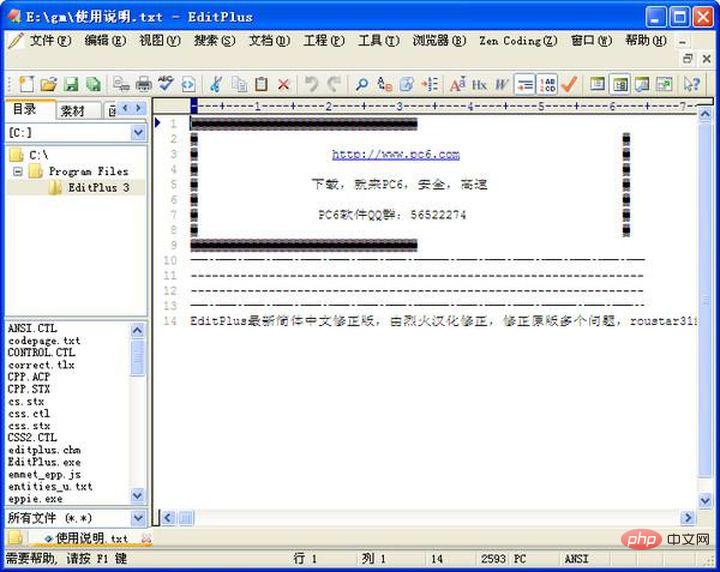Click the http://www.pc6.com link
Image resolution: width=720 pixels, height=572 pixels.
point(396,154)
